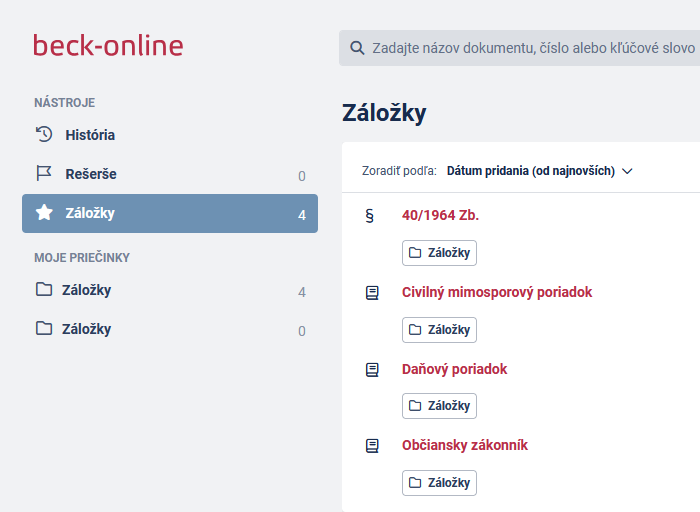Click the book icon beside Občiansky zákonník
The height and width of the screenshot is (512, 700).
372,445
